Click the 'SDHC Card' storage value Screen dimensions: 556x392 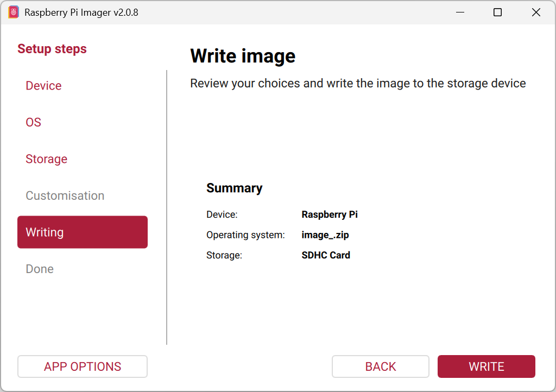pos(326,255)
